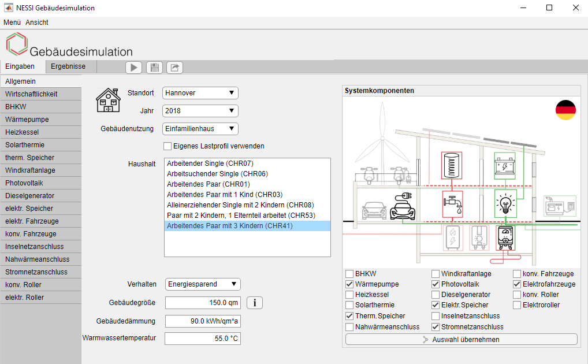Screen dimensions: 588x364
Task: Open the Verhalten dropdown
Action: 203,284
